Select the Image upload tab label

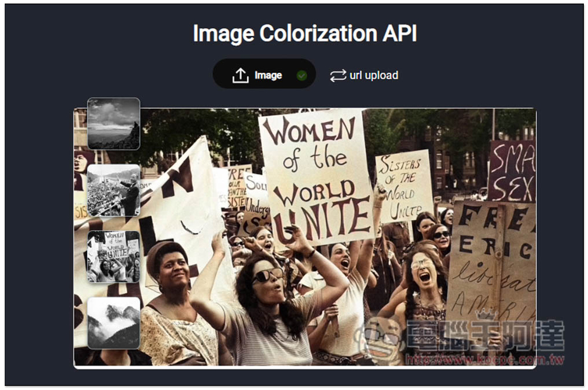268,75
